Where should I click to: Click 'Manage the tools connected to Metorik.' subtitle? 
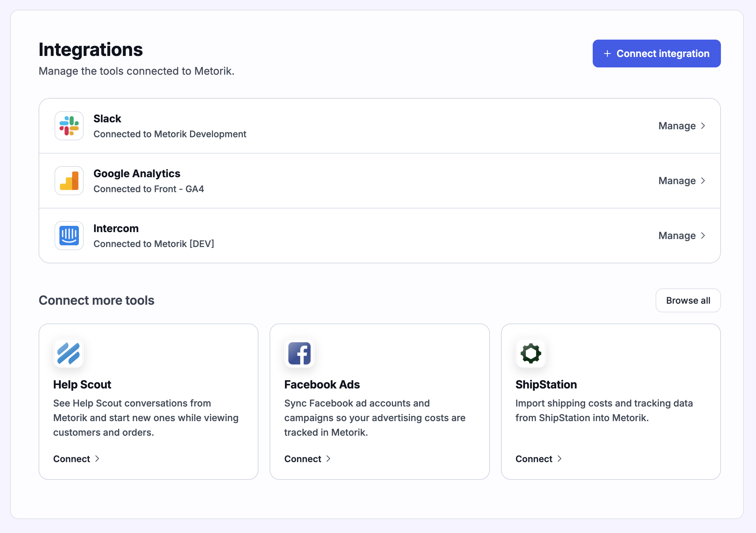pyautogui.click(x=137, y=71)
